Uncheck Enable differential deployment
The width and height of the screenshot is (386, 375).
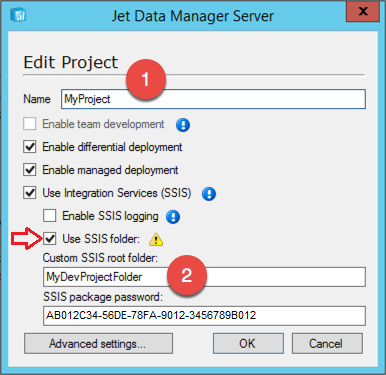click(30, 147)
